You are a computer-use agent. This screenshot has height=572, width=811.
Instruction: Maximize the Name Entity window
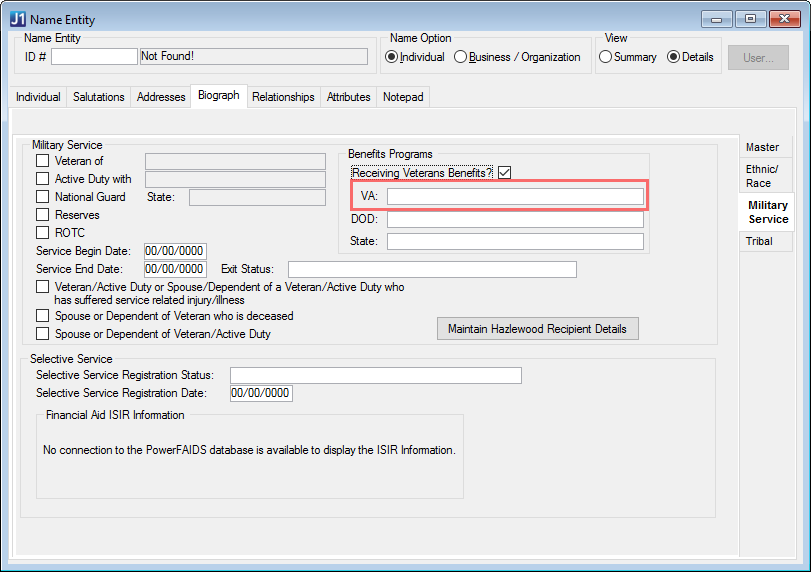point(751,19)
